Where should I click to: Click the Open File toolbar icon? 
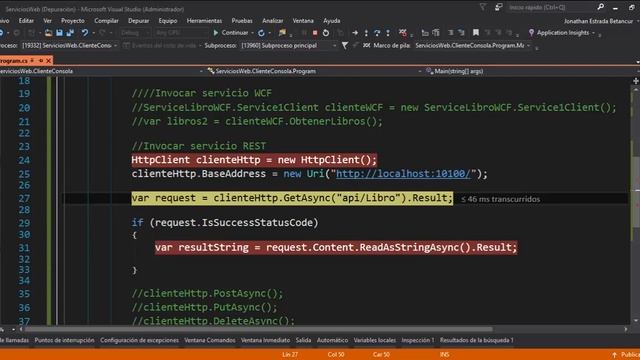pos(48,33)
